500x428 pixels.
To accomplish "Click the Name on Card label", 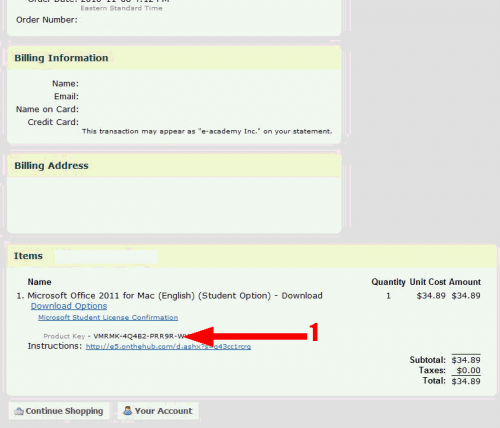I will click(47, 109).
